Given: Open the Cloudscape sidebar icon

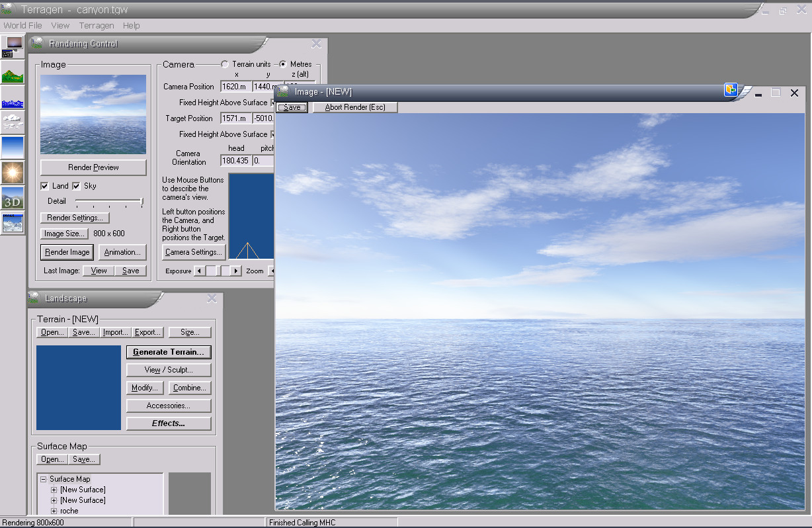Looking at the screenshot, I should click(x=13, y=122).
